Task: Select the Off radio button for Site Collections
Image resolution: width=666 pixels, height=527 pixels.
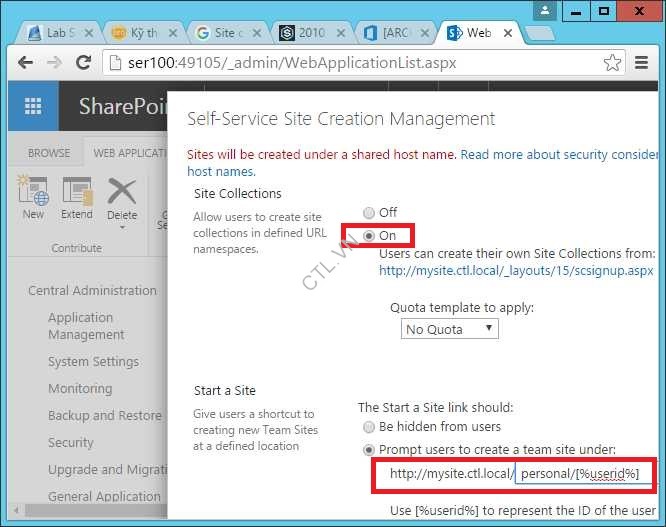Action: click(369, 212)
